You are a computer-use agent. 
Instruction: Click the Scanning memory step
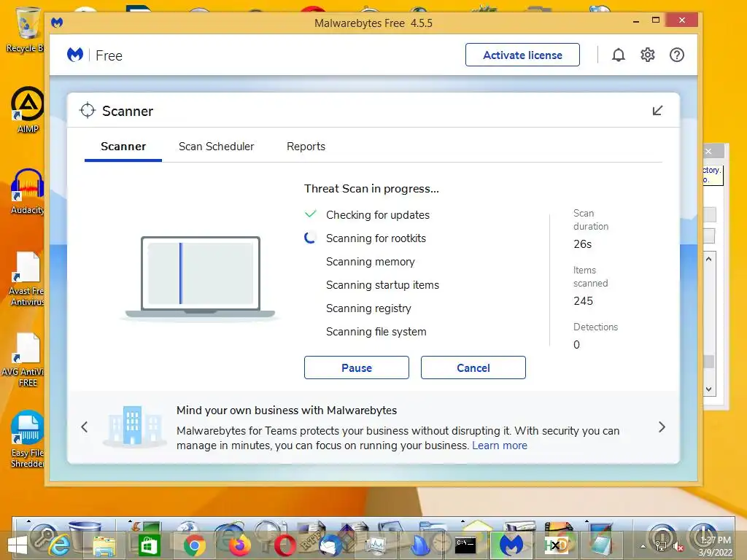(370, 262)
